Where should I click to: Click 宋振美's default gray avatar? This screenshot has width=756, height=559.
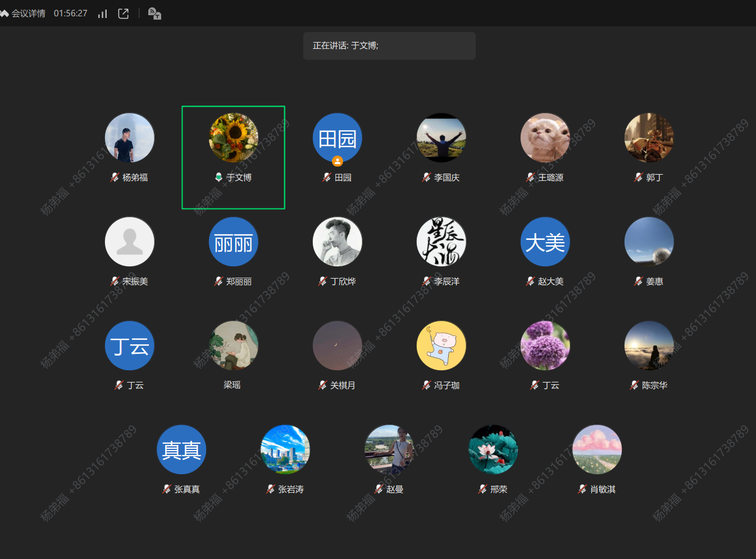click(130, 242)
